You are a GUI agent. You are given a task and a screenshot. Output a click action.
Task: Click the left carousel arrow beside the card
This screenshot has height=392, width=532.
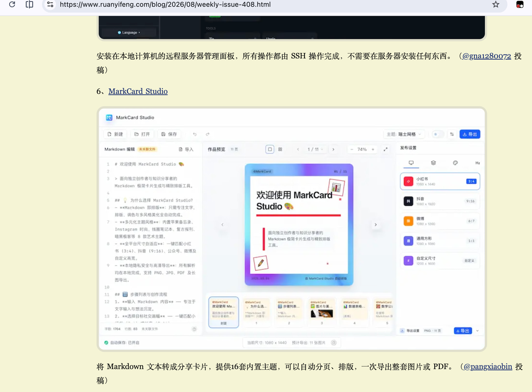tap(222, 225)
